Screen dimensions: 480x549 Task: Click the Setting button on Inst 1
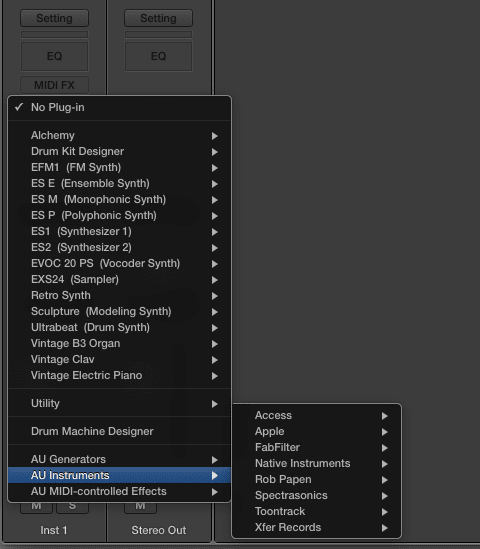coord(54,18)
